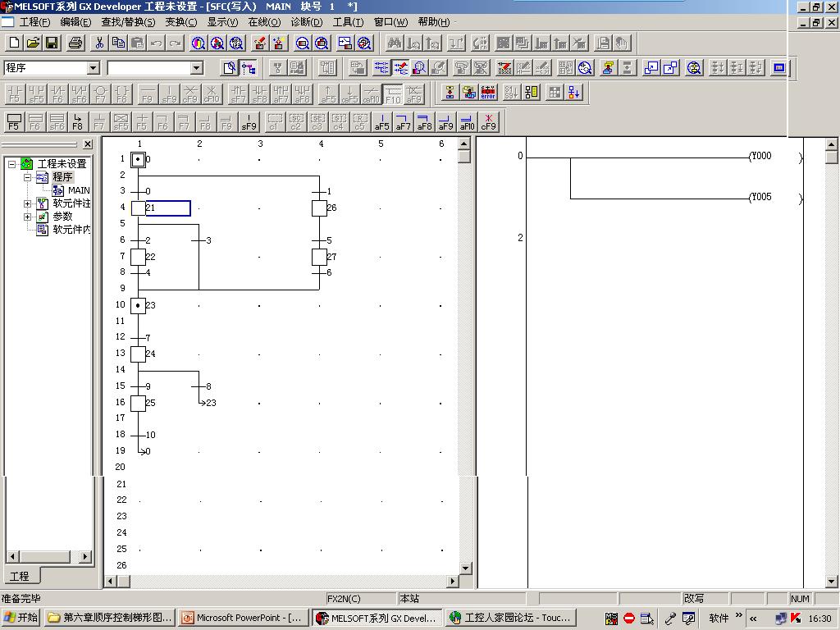Click SFC step 23 block
The width and height of the screenshot is (840, 630).
pos(138,305)
